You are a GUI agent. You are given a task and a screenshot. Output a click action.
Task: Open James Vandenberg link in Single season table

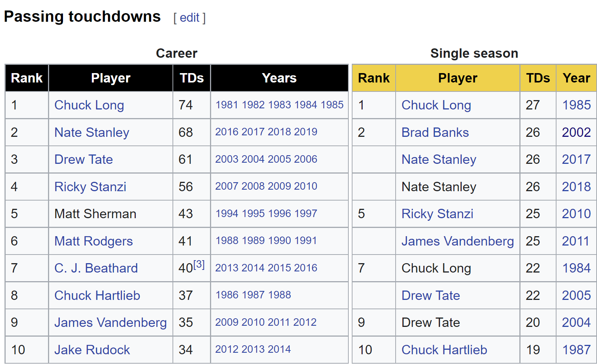[458, 241]
